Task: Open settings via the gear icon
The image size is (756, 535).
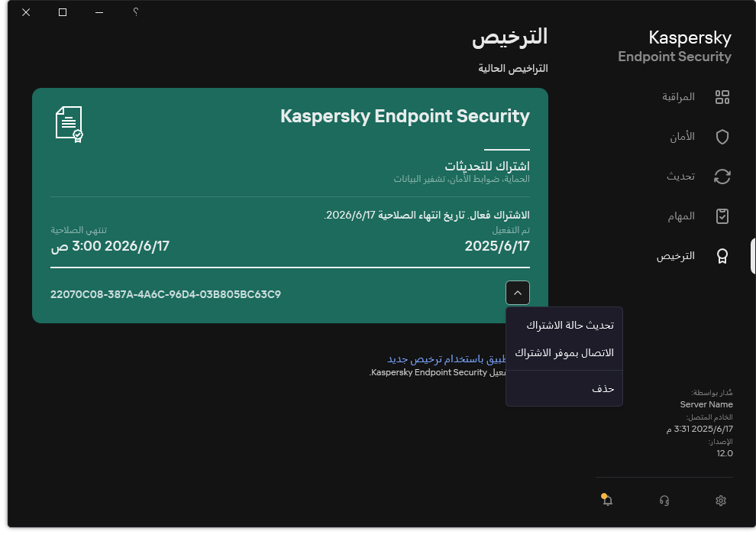Action: pos(720,501)
